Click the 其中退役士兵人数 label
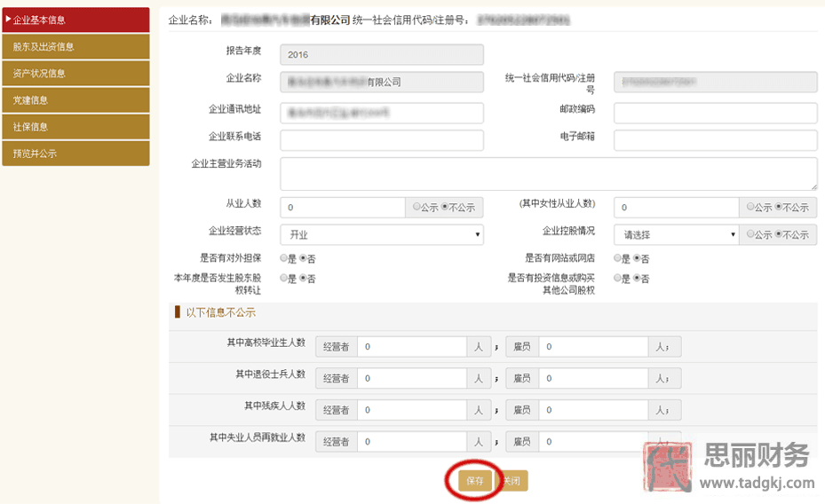825x504 pixels. (x=270, y=374)
